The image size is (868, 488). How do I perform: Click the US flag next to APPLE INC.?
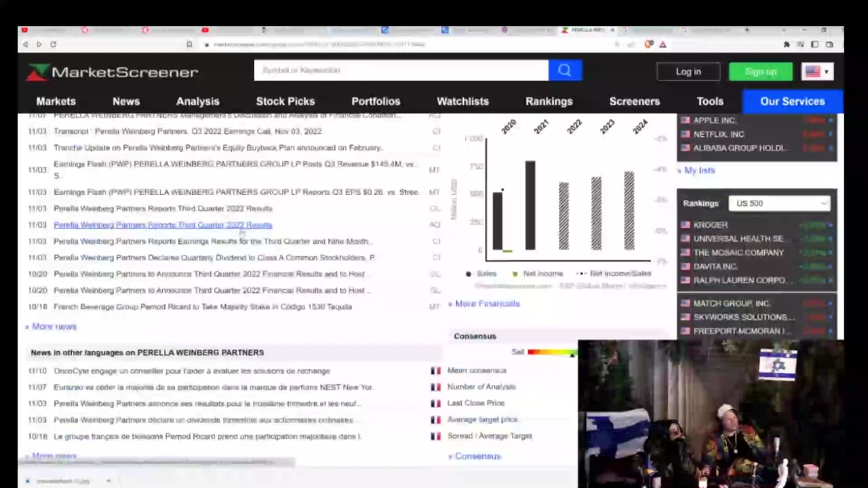[x=686, y=121]
